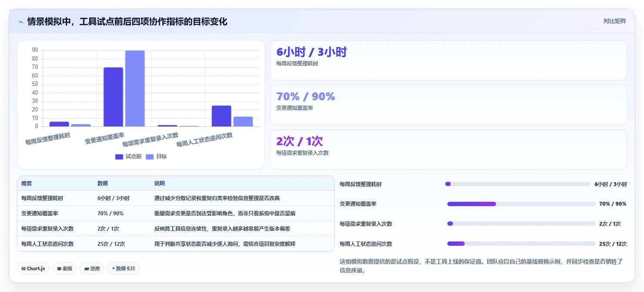Open the 70% / 90% data card
The width and height of the screenshot is (644, 292).
coord(449,105)
